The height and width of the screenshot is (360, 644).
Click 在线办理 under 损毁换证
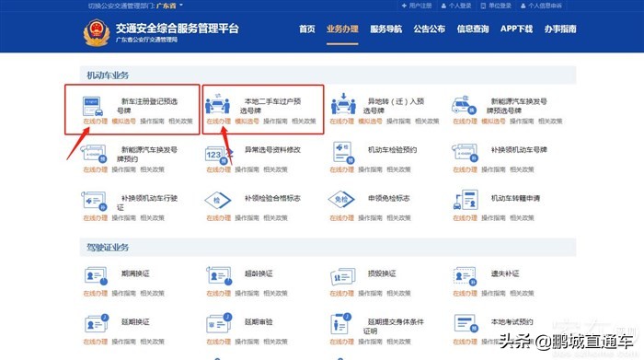(x=341, y=293)
